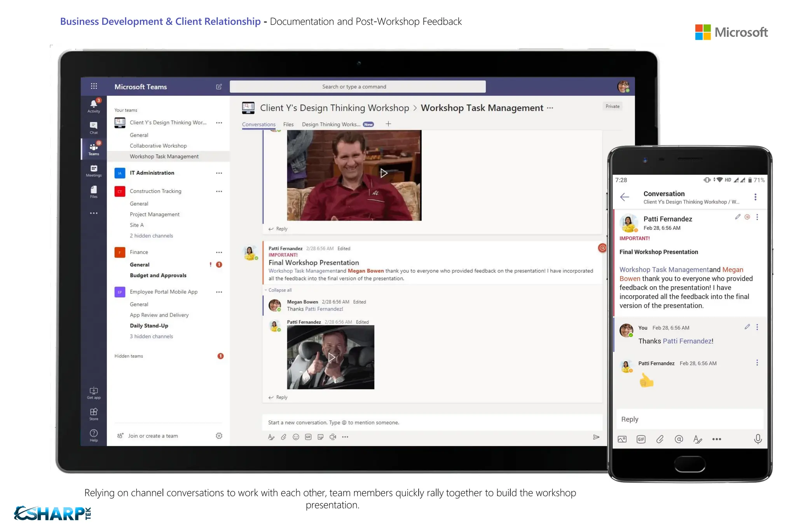
Task: Mention someone using phone @ icon
Action: tap(679, 439)
